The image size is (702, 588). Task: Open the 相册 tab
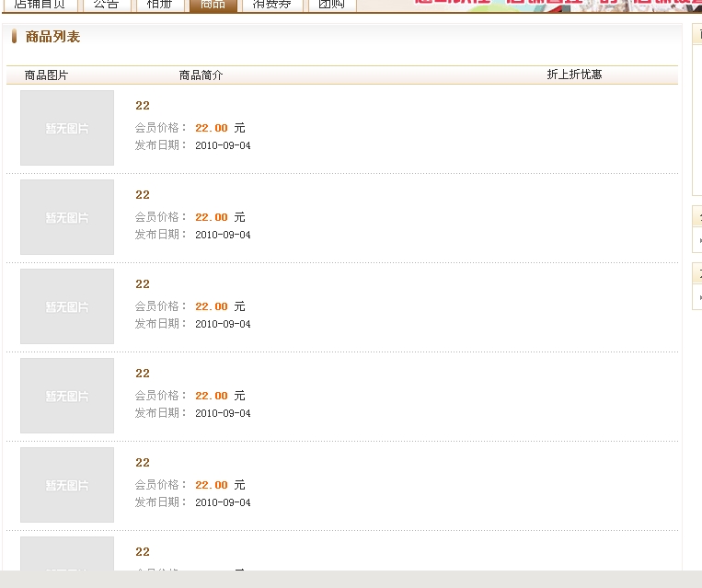pos(159,6)
